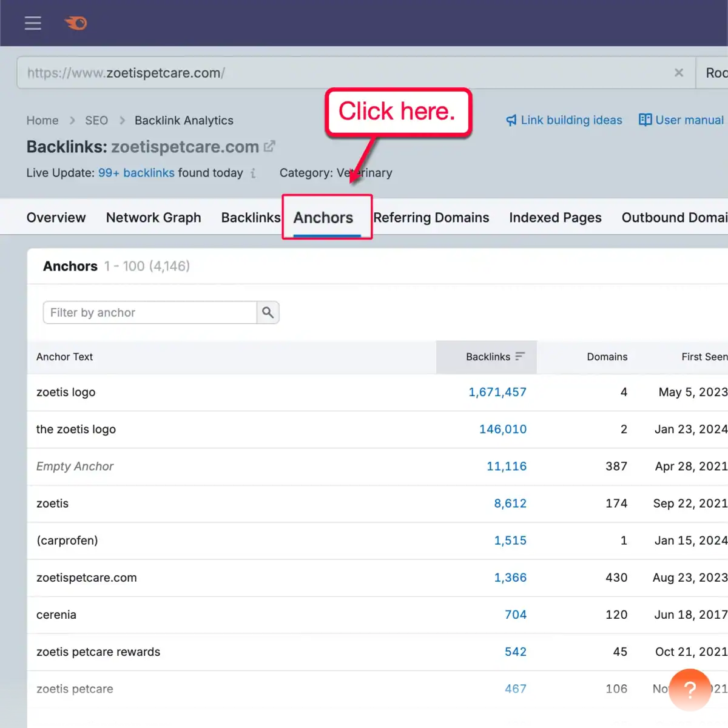Open zoetispetcare.com via the external link icon
728x728 pixels.
click(x=269, y=146)
